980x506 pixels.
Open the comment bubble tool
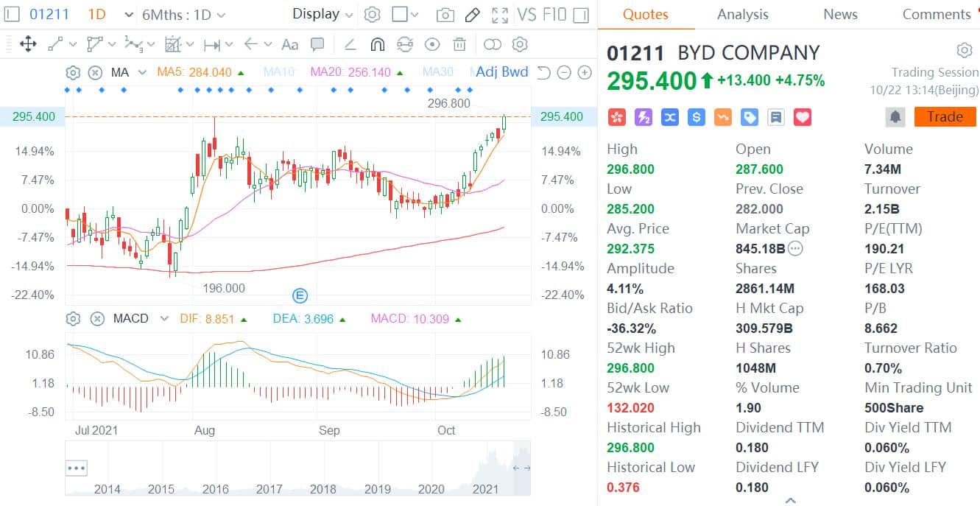(317, 44)
